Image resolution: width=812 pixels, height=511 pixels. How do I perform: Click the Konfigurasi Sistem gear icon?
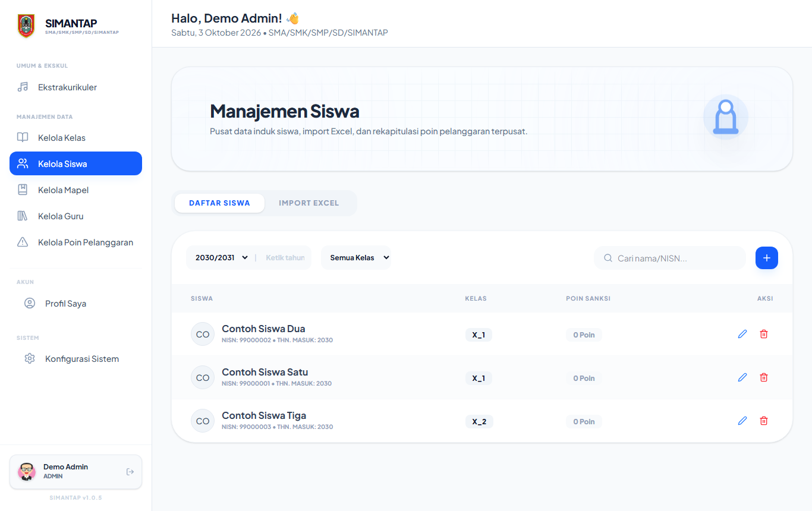click(x=30, y=359)
